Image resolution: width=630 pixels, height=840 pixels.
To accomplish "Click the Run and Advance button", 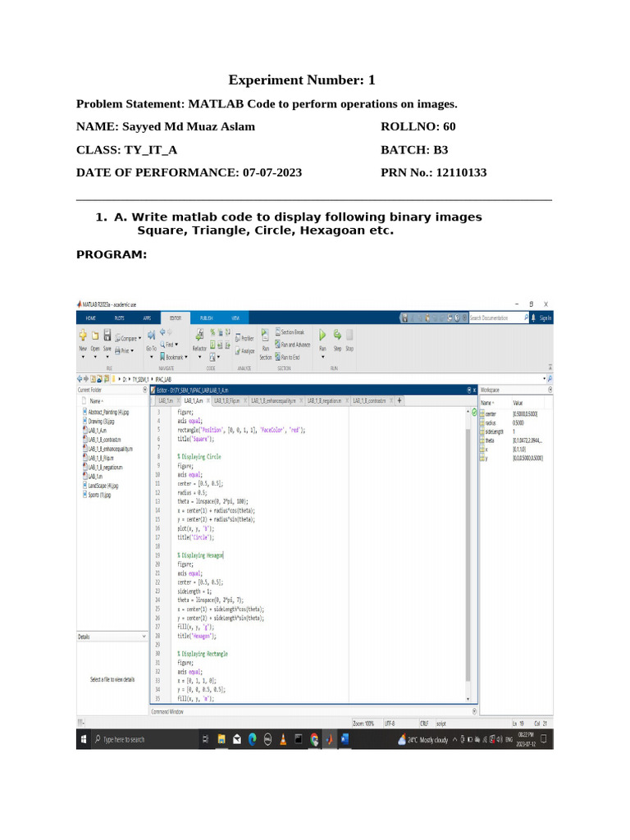I will pyautogui.click(x=293, y=345).
